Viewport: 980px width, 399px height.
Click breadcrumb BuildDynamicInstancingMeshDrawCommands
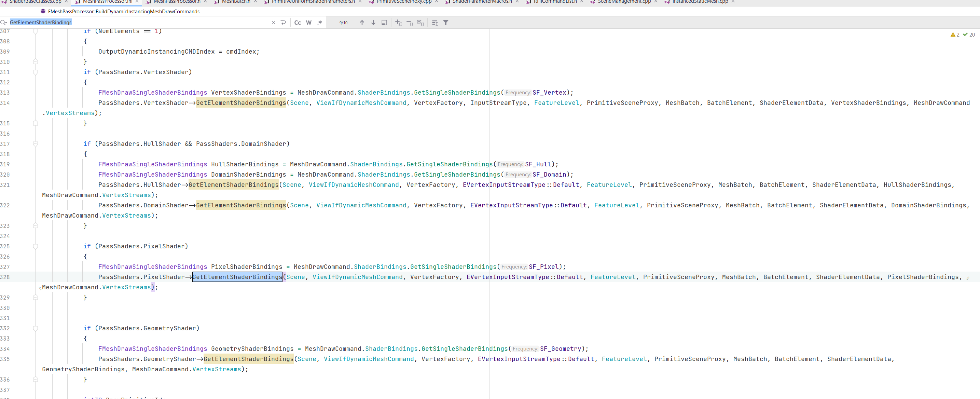123,11
